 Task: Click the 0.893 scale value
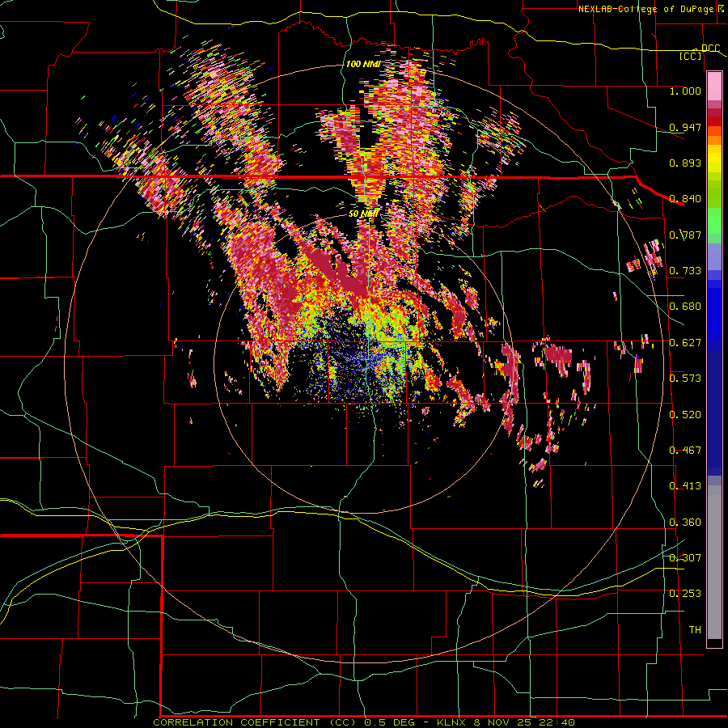(685, 163)
